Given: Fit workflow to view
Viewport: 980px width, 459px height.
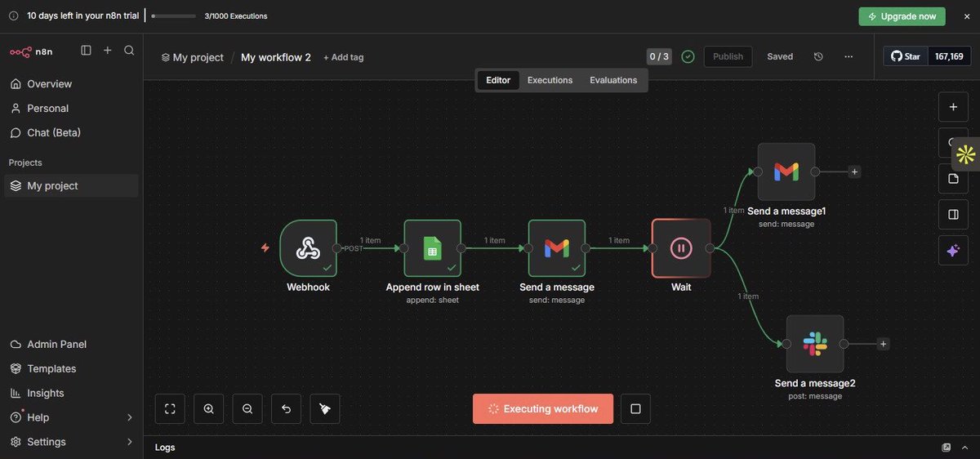Looking at the screenshot, I should click(x=170, y=409).
